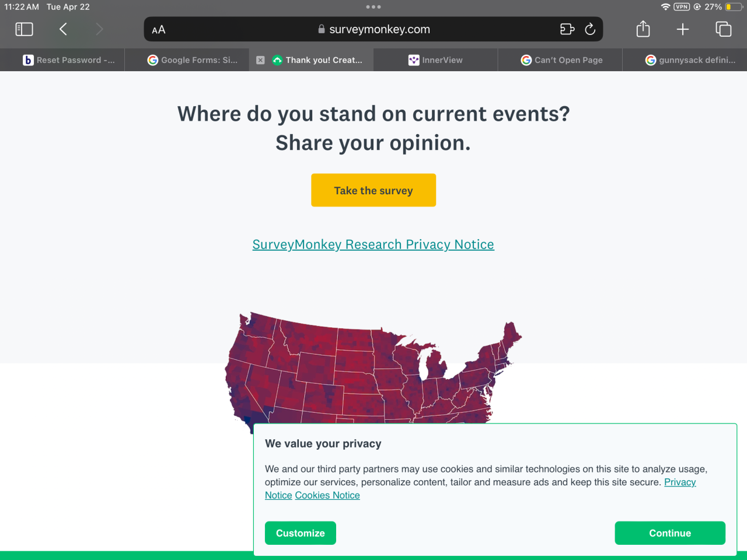
Task: Customize cookie preferences
Action: click(301, 533)
